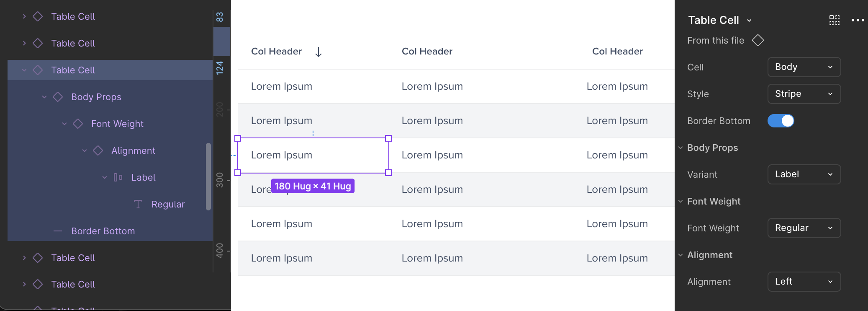Open the Cell dropdown showing Body
This screenshot has width=868, height=311.
click(x=804, y=67)
